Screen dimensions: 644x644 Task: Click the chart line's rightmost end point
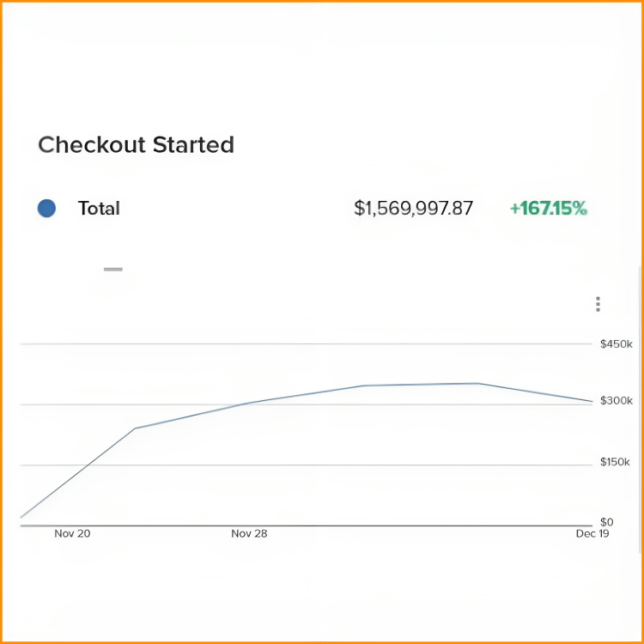[x=592, y=401]
